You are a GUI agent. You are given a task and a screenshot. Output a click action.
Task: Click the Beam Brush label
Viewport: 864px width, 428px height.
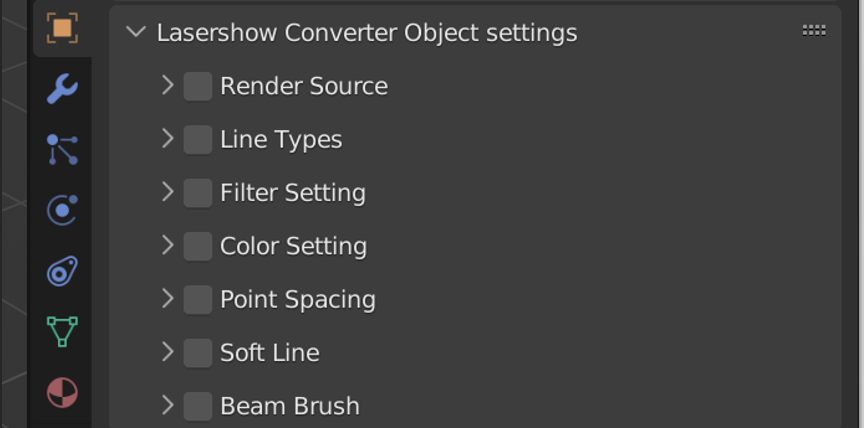(289, 406)
